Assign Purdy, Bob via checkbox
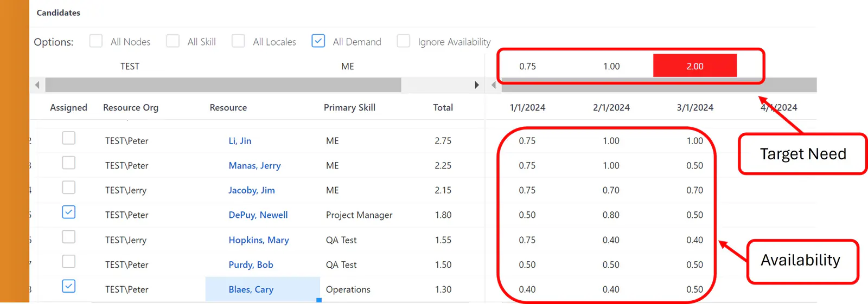This screenshot has height=304, width=868. (68, 262)
